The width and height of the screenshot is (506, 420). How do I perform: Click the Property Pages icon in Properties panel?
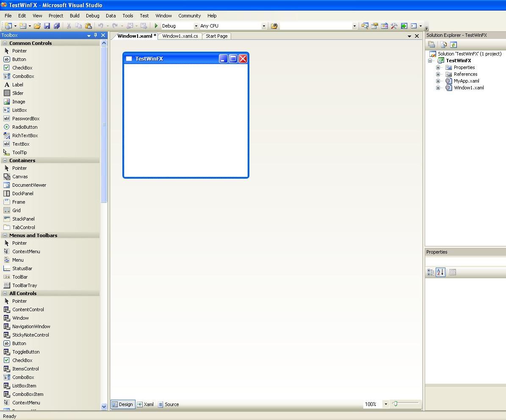pyautogui.click(x=453, y=272)
